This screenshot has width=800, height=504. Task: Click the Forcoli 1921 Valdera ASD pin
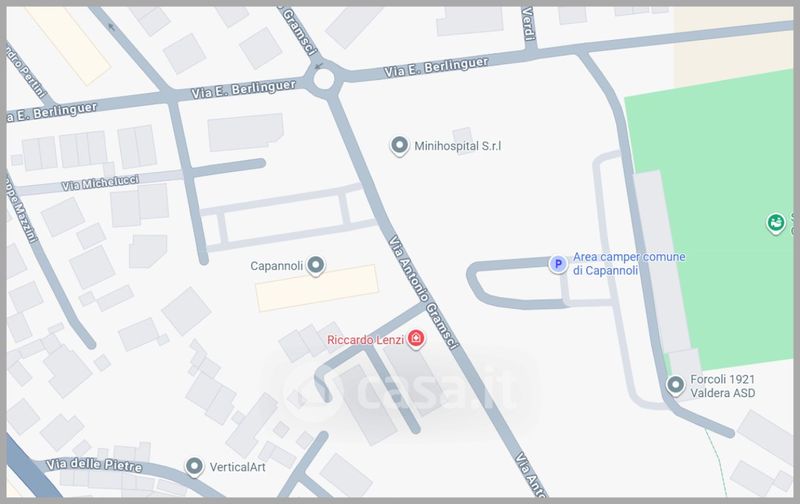[676, 385]
